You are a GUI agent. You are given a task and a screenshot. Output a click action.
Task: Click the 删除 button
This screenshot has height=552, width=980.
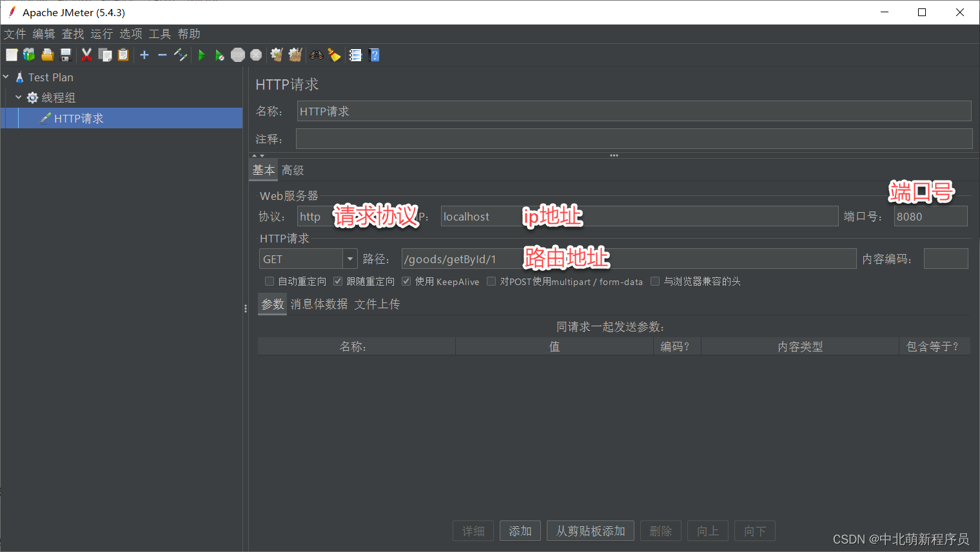[x=661, y=531]
